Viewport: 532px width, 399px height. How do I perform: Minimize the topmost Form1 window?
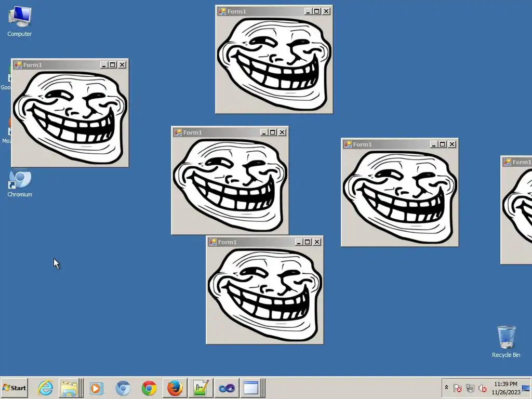pyautogui.click(x=308, y=11)
